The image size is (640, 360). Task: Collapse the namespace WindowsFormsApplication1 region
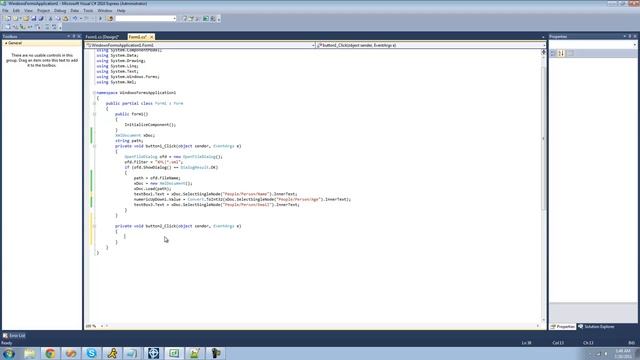click(94, 93)
